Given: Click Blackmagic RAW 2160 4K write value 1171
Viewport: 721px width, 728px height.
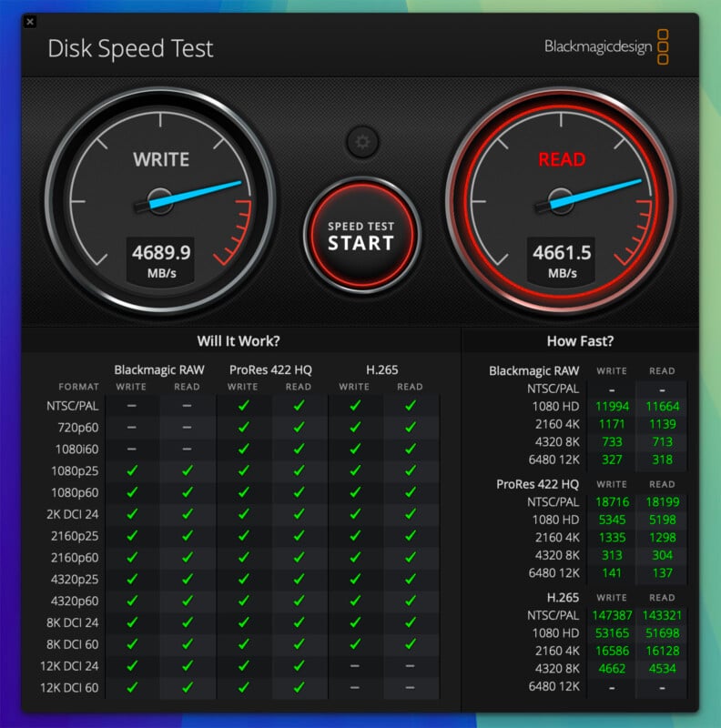Looking at the screenshot, I should pos(612,424).
